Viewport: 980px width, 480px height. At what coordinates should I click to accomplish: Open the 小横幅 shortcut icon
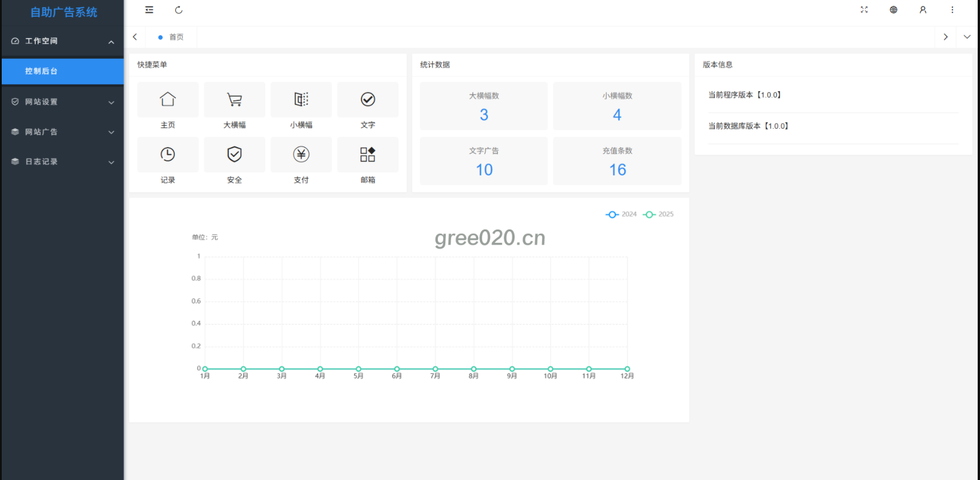(x=301, y=100)
